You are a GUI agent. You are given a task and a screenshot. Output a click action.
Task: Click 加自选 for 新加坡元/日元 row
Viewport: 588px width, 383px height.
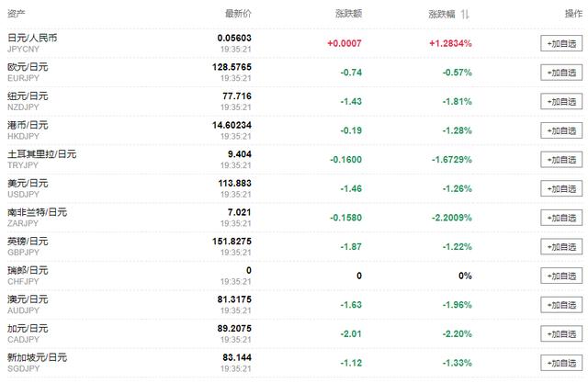pos(561,362)
